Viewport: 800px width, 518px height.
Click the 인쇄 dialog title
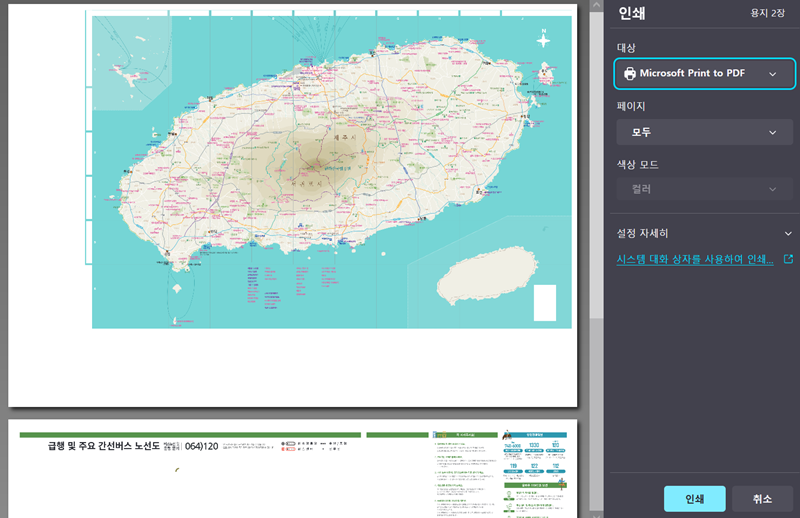[632, 13]
